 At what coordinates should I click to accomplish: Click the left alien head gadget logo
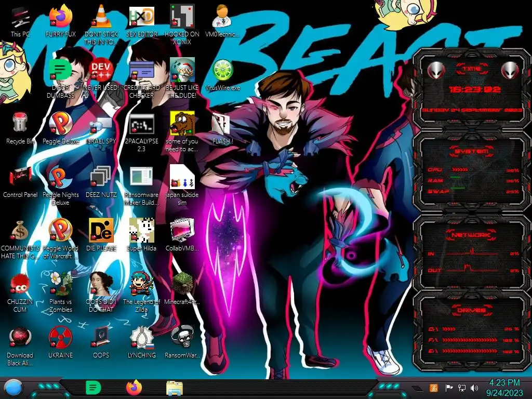coord(436,70)
